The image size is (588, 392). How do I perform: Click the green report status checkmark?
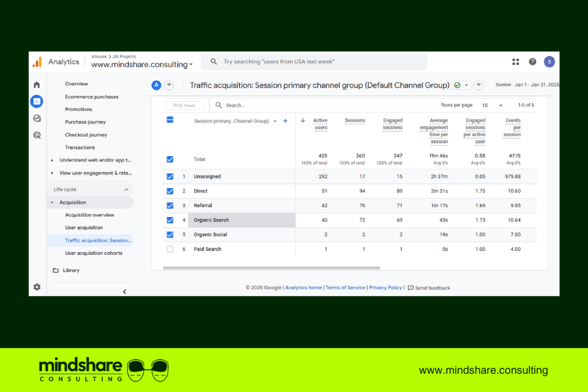point(457,85)
